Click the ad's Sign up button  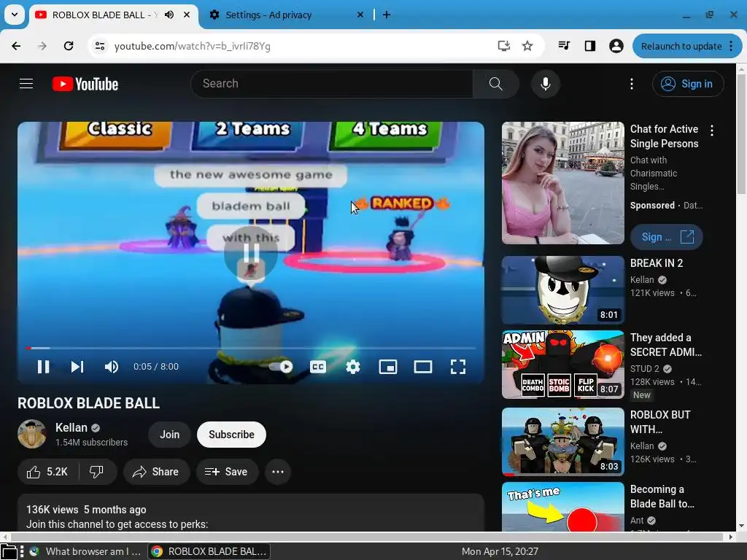(666, 237)
